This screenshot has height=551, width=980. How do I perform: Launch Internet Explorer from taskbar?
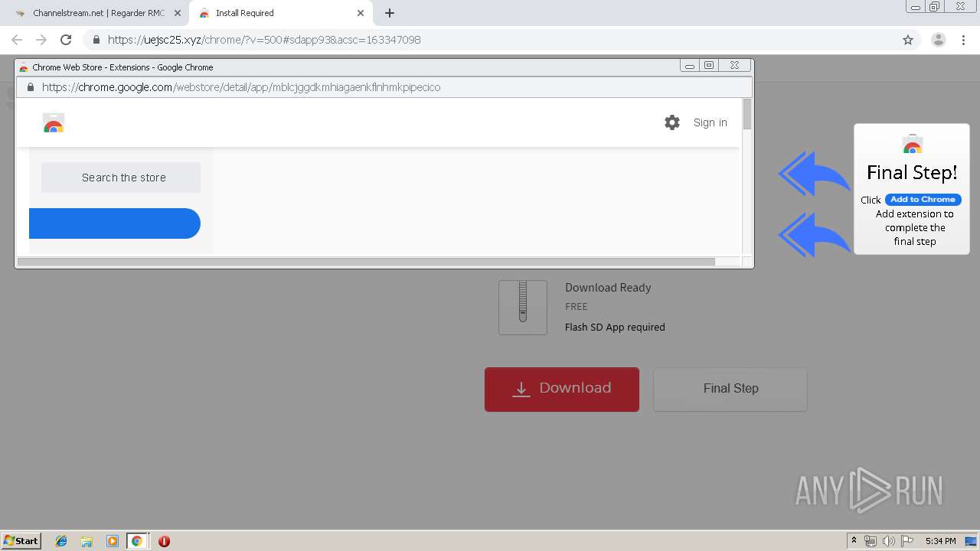tap(61, 541)
